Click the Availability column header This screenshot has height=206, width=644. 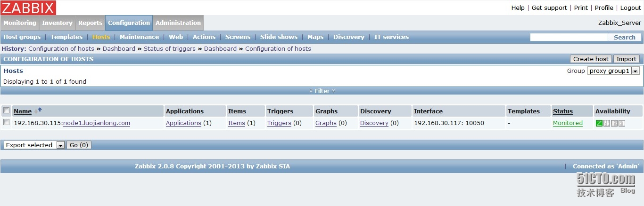(612, 111)
